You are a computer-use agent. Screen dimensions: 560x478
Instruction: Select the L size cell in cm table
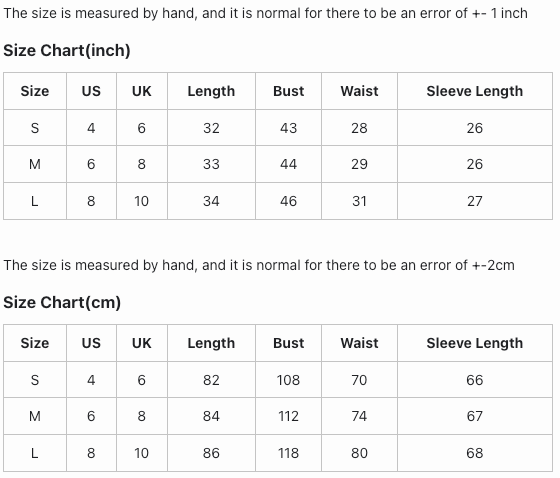point(35,453)
